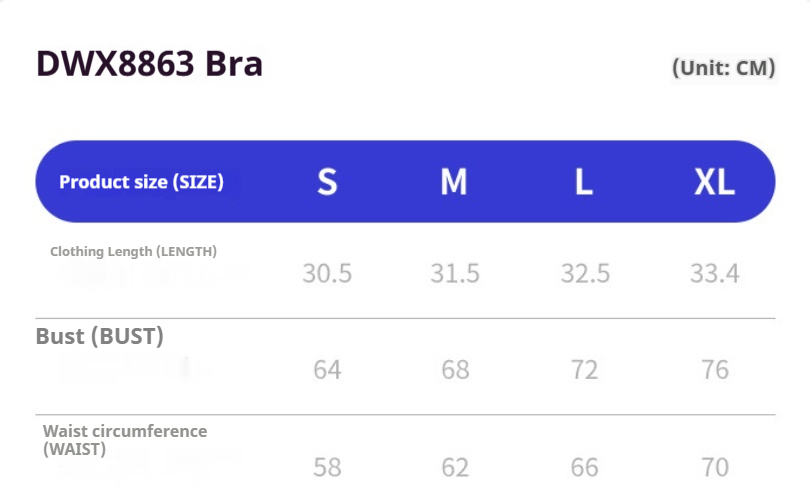The height and width of the screenshot is (503, 810).
Task: Click the waist value 70
Action: pos(715,467)
